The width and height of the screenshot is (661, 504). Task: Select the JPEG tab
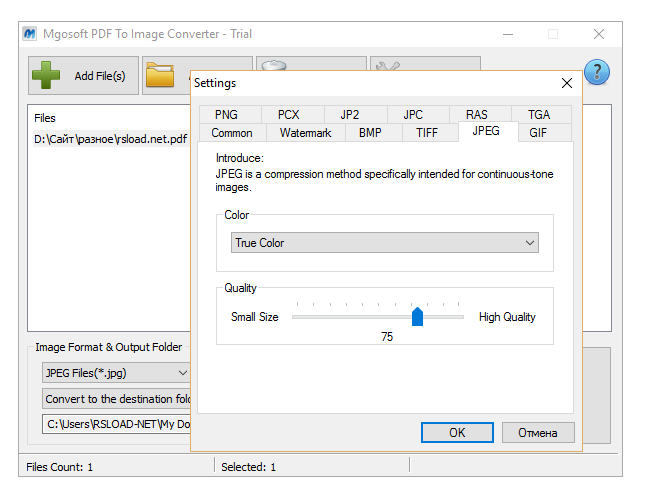[x=488, y=131]
